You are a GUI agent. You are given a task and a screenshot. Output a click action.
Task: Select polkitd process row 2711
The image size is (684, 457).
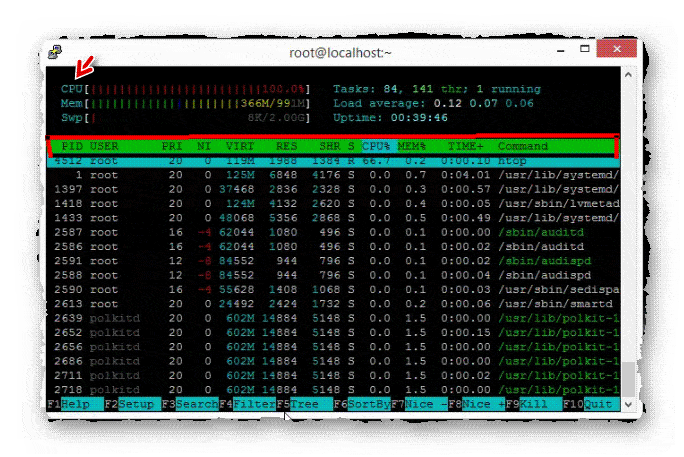click(333, 375)
